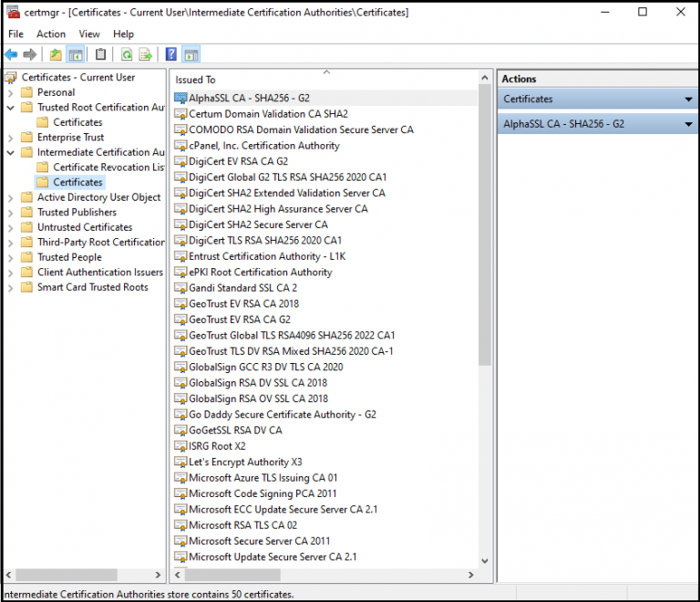Select Certificates under Trusted Root in tree
This screenshot has height=602, width=700.
tap(77, 122)
